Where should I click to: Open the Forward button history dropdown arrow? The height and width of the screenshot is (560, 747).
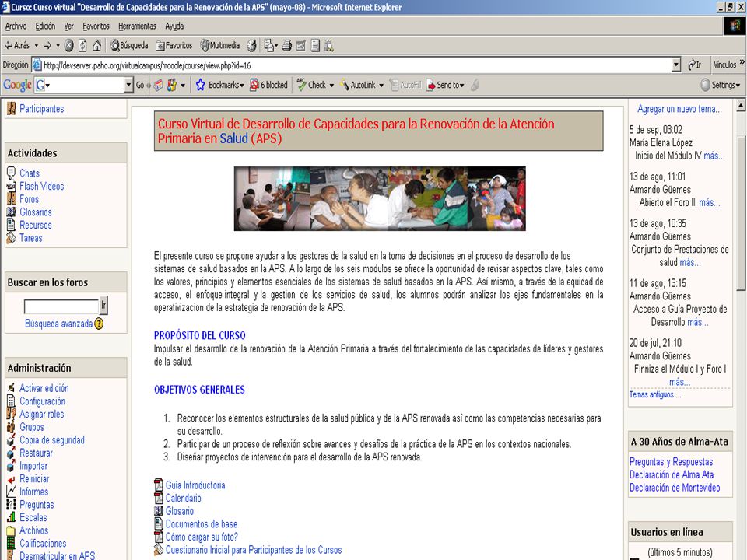[58, 46]
